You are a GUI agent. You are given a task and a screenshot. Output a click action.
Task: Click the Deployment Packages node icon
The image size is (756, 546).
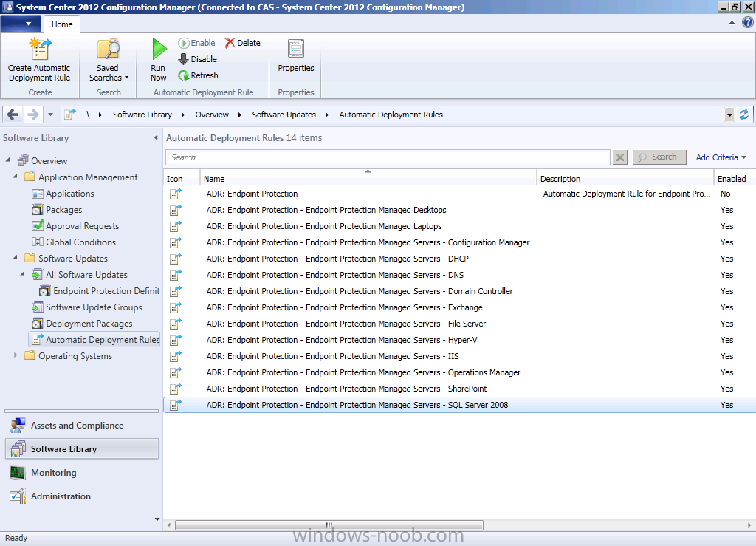point(37,324)
